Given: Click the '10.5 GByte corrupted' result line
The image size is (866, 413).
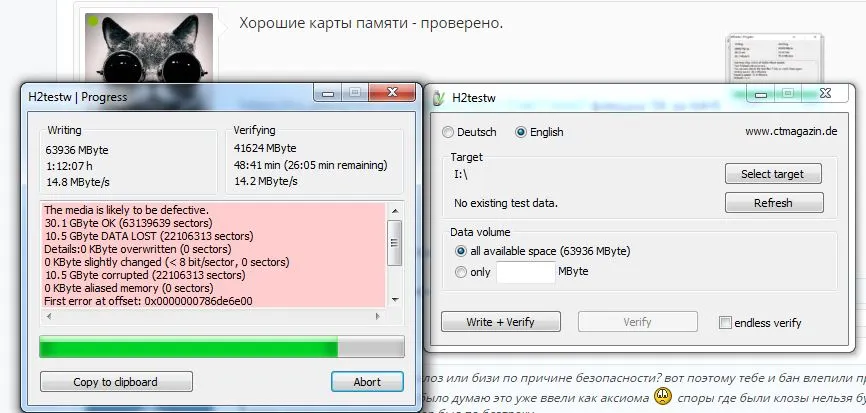Looking at the screenshot, I should (x=145, y=275).
